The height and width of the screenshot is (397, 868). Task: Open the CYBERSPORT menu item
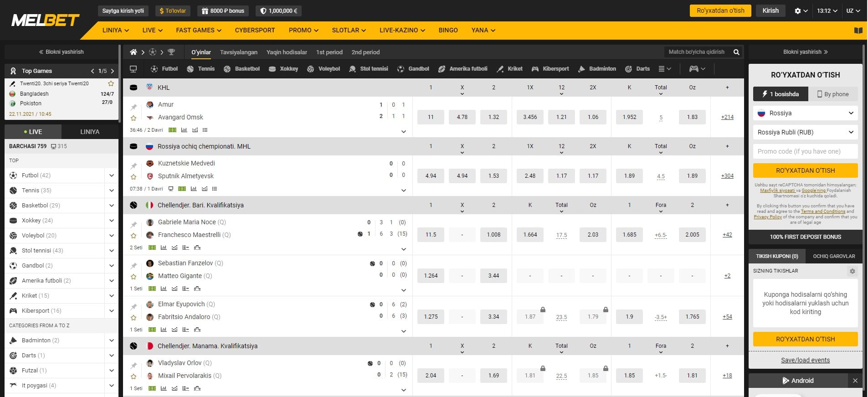click(x=255, y=30)
